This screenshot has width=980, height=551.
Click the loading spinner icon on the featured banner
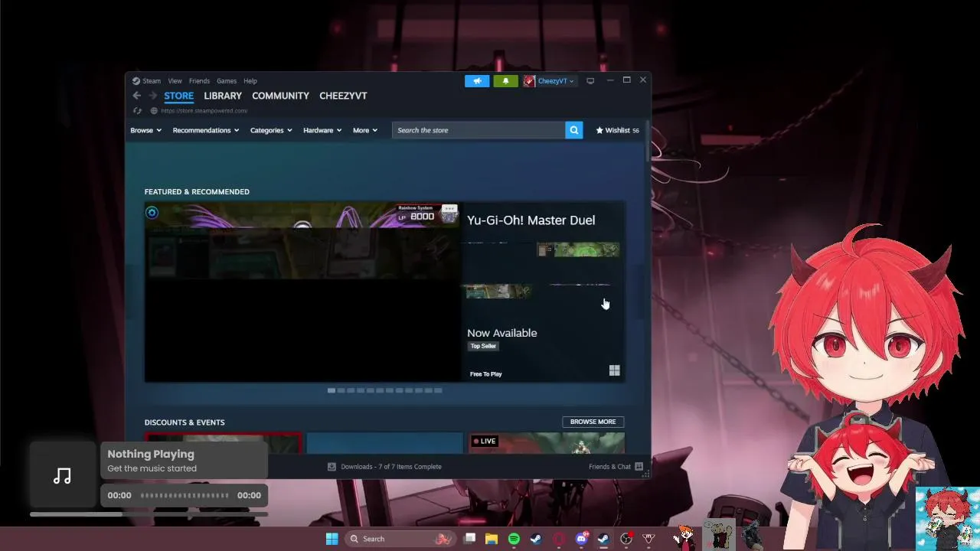click(152, 213)
